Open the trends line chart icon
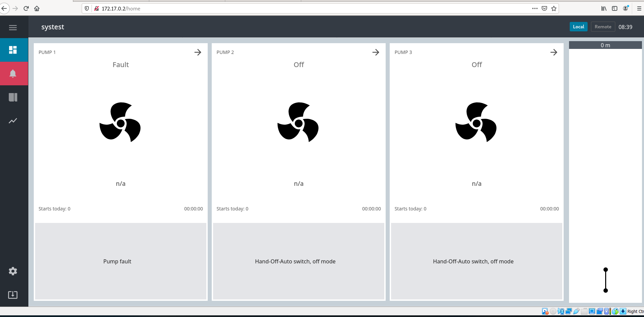 click(x=13, y=121)
